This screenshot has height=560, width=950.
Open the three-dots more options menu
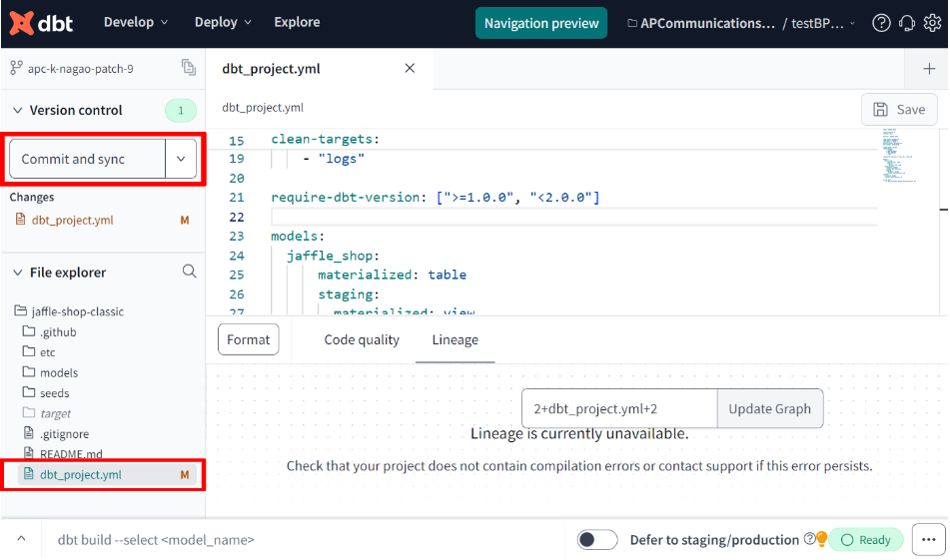tap(928, 539)
